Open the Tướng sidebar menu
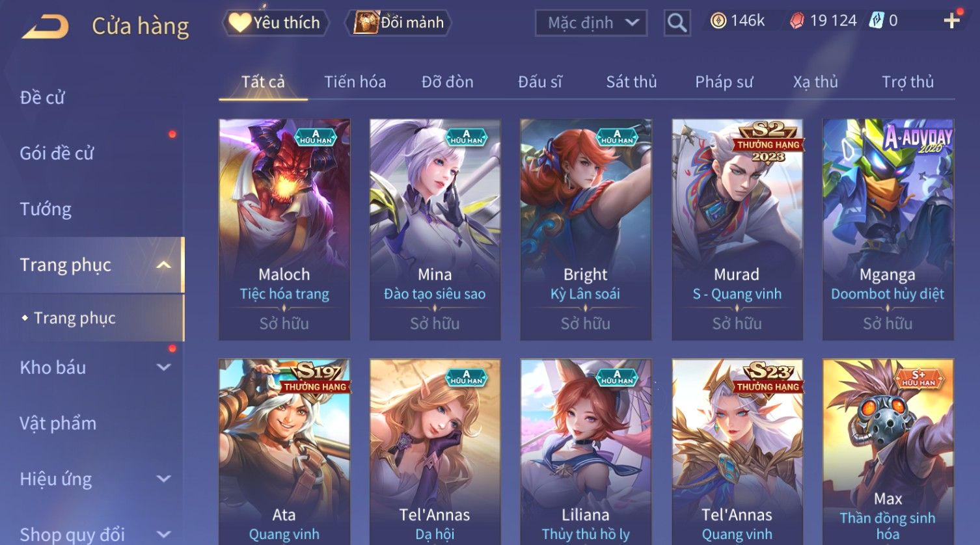 pos(46,209)
